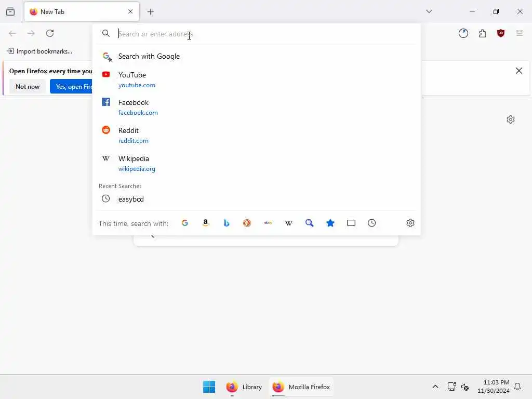Viewport: 532px width, 399px height.
Task: Open the Windows Start menu
Action: [209, 387]
